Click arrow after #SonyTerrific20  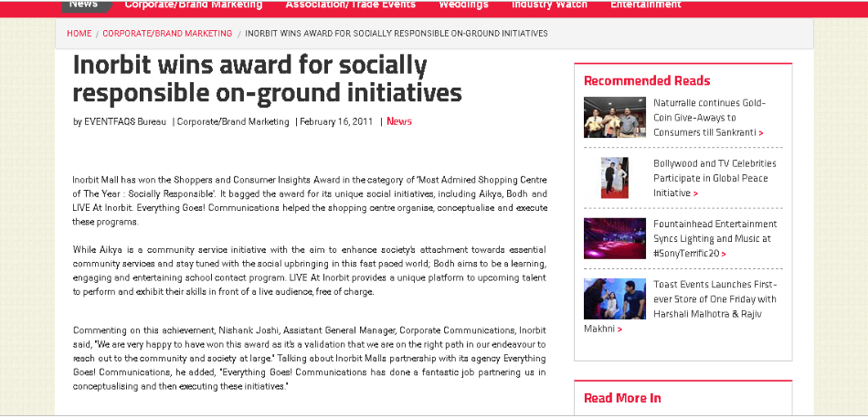coord(724,255)
